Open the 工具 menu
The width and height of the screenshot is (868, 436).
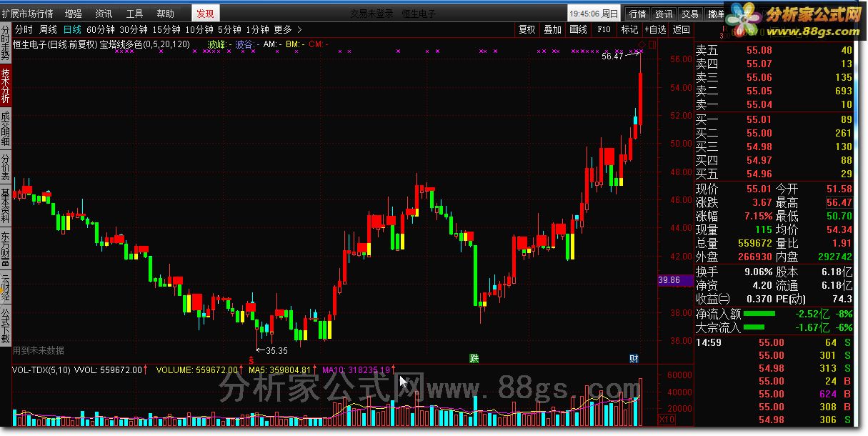tap(134, 14)
